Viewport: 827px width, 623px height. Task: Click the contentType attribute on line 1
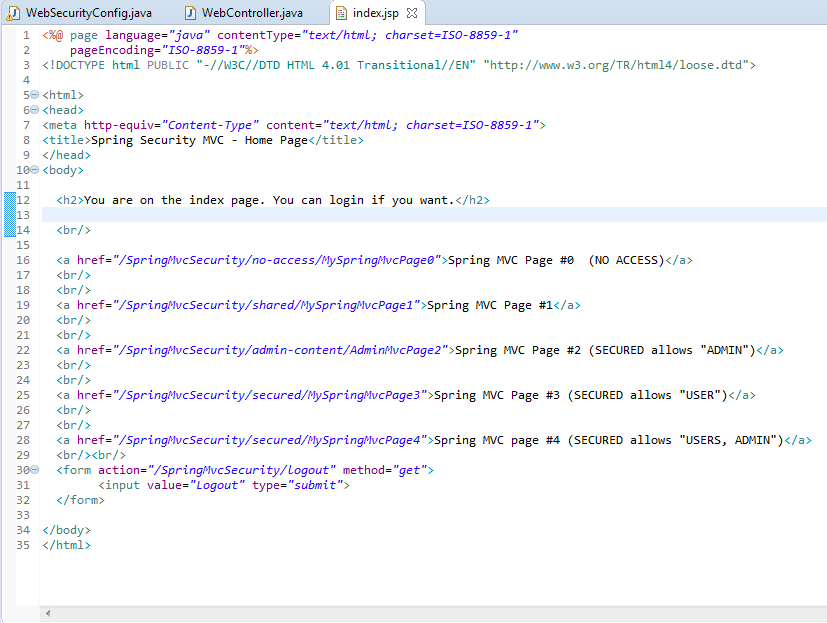pyautogui.click(x=368, y=35)
